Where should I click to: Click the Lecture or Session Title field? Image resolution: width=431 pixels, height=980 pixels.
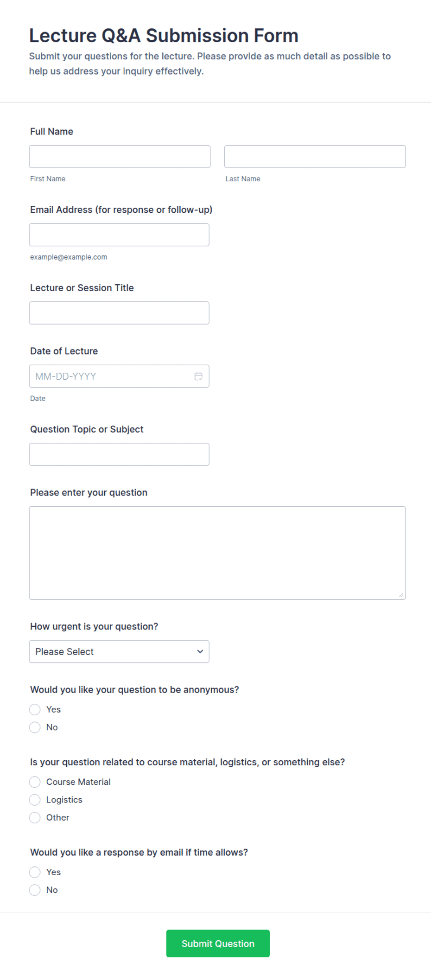tap(119, 313)
